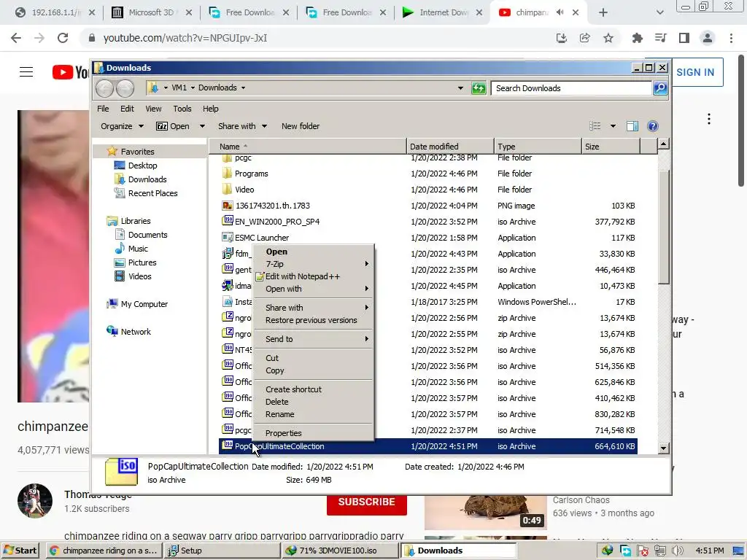This screenshot has width=747, height=560.
Task: Choose Delete in context menu
Action: tap(314, 402)
